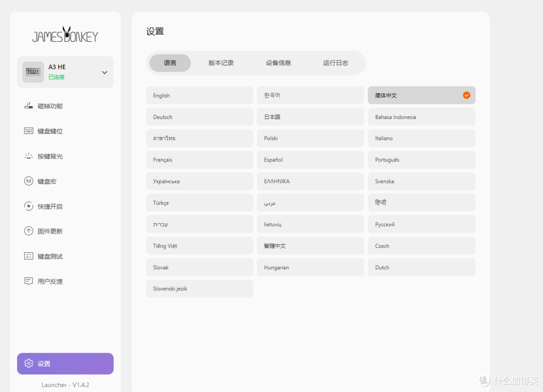Set language to Slovenski jezik

200,288
